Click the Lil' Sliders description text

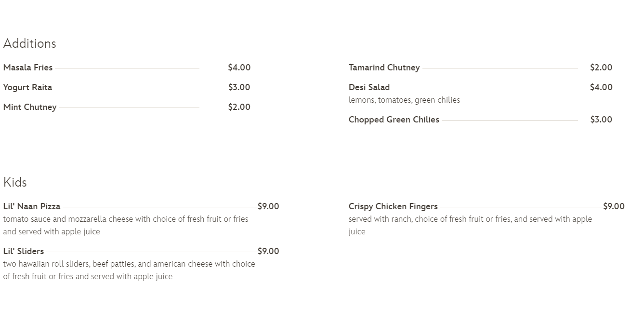pos(129,270)
